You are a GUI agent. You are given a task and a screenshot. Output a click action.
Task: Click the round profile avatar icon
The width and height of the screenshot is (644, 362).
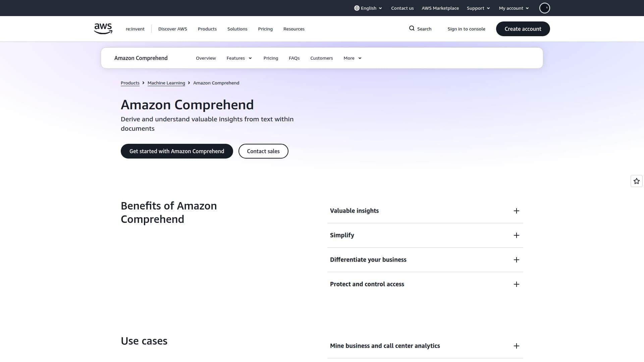[x=544, y=8]
